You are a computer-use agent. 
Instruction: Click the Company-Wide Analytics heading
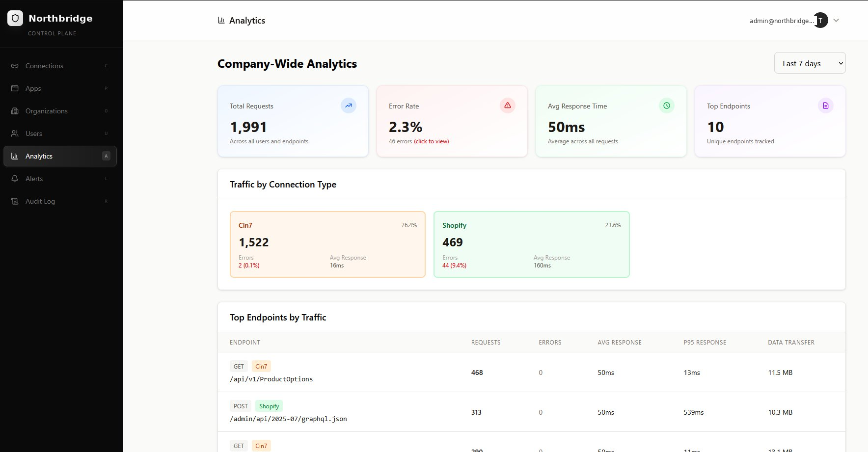[x=287, y=64]
